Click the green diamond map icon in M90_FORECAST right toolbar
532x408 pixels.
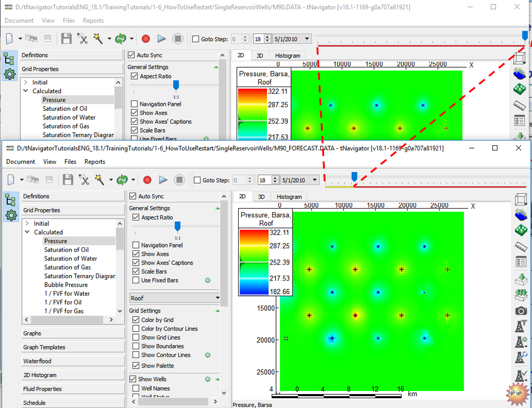pos(521,230)
